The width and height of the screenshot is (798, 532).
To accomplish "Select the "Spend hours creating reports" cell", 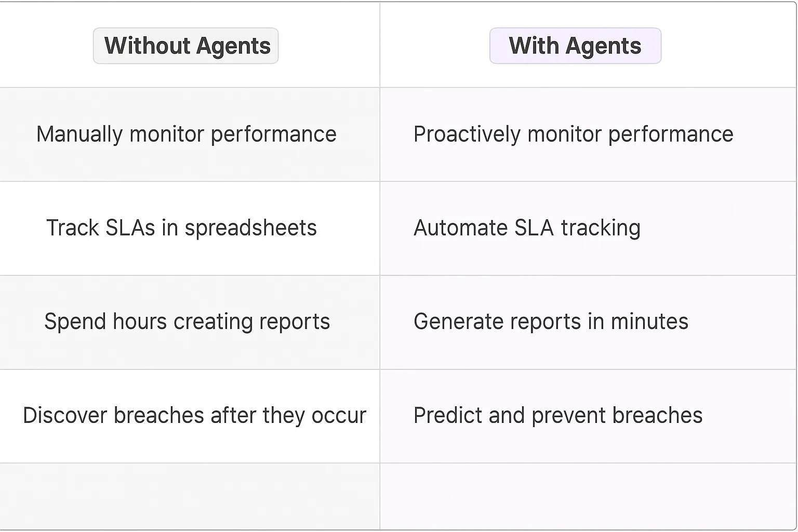I will pyautogui.click(x=187, y=321).
